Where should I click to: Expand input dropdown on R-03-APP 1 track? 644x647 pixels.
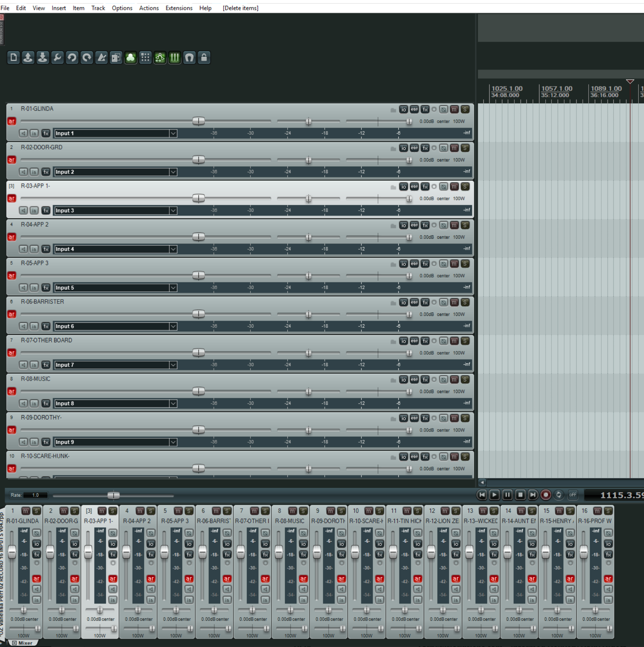click(174, 210)
